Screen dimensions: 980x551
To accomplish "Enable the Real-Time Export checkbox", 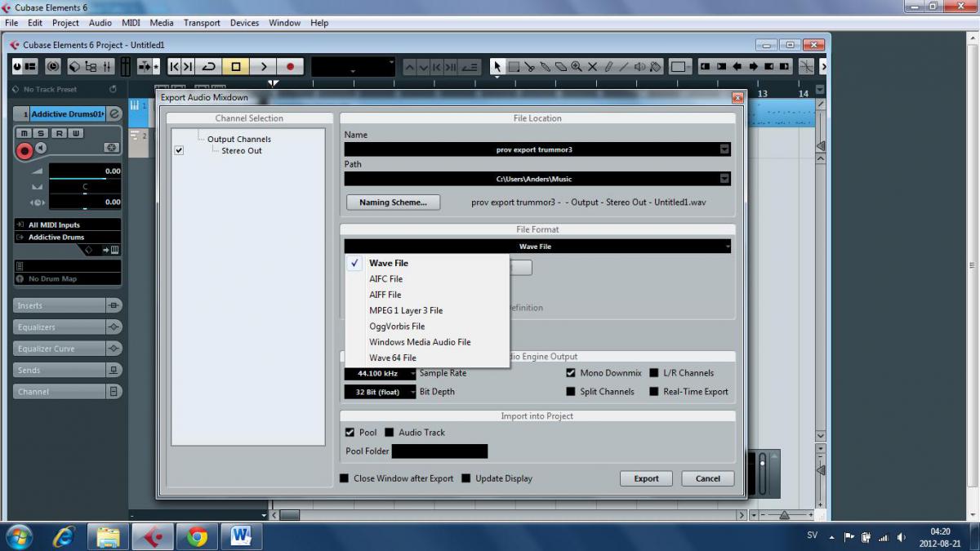I will tap(654, 392).
